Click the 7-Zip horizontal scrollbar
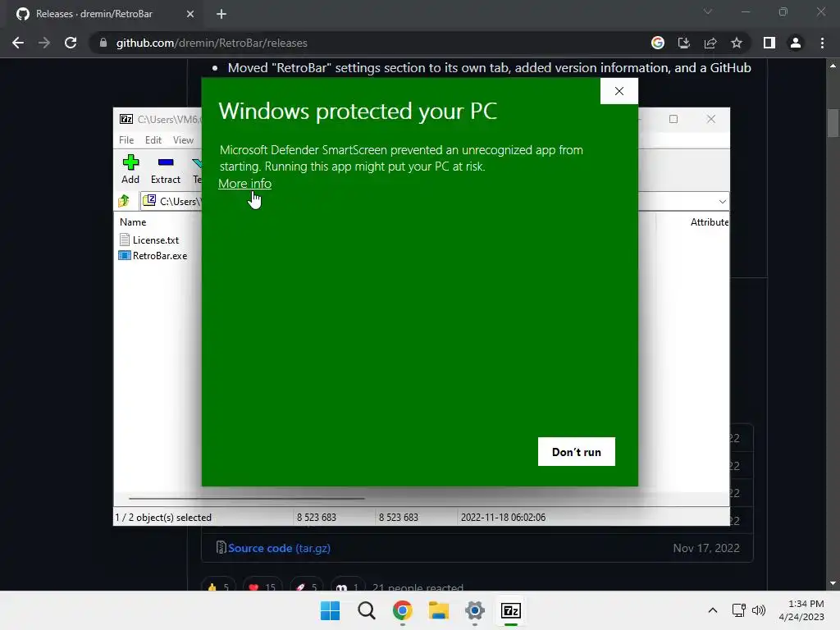The height and width of the screenshot is (630, 840). click(246, 498)
